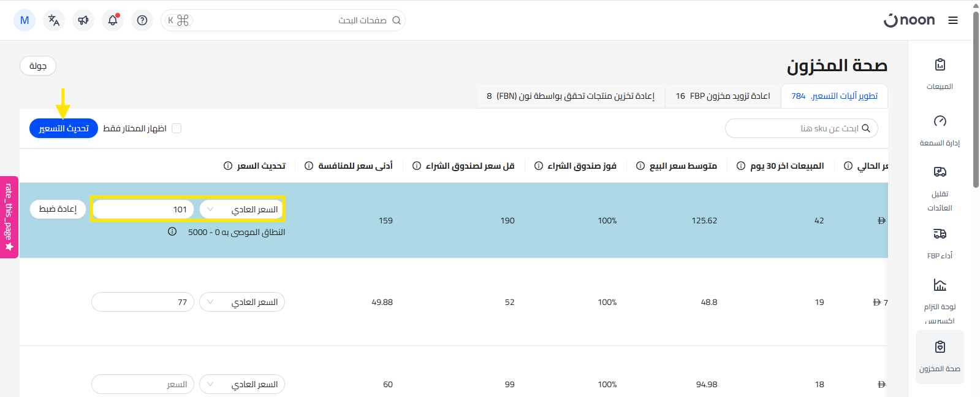Expand السعر العادي dropdown in highlighted row
980x397 pixels.
[242, 209]
